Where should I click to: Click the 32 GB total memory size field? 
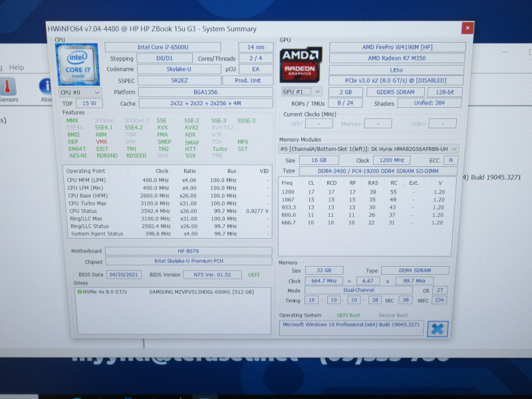pos(324,271)
